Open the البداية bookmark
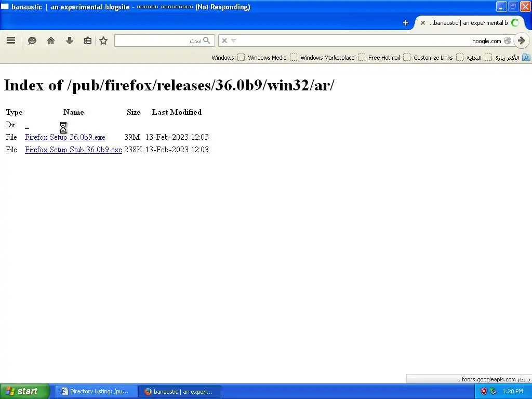 (479, 58)
